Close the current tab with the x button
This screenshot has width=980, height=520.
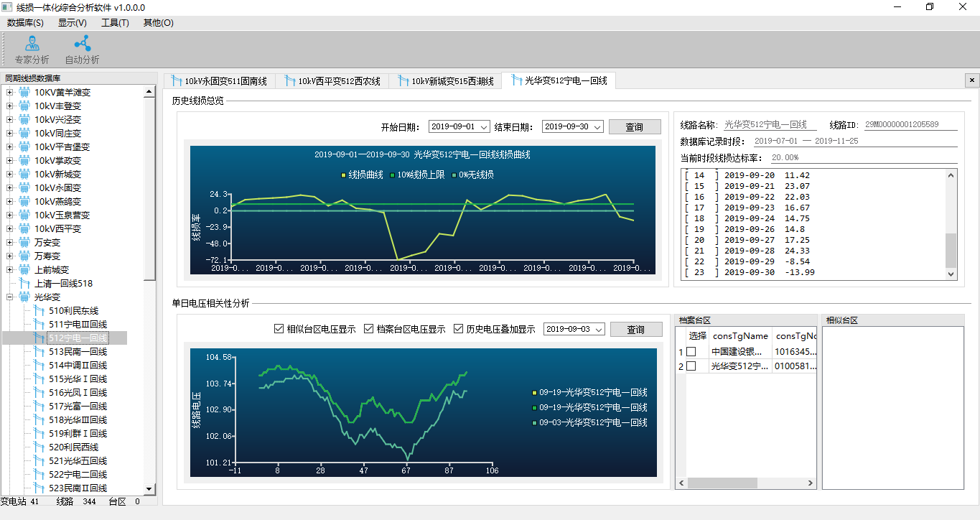pyautogui.click(x=971, y=80)
